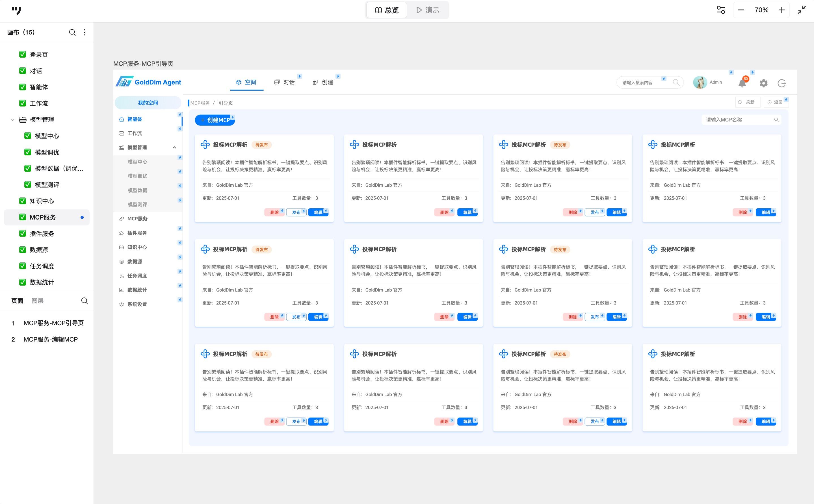Open the canvas panel three-dot menu
This screenshot has width=814, height=504.
pos(85,32)
